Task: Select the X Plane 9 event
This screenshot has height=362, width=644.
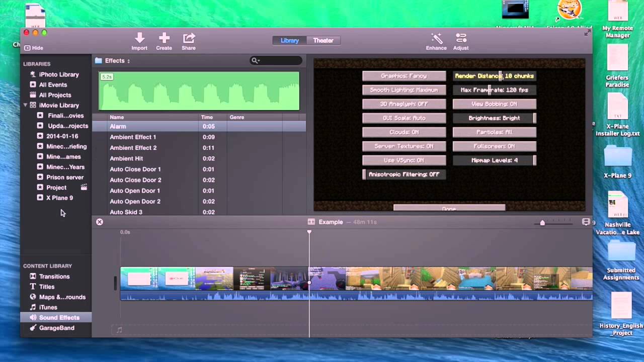Action: [59, 198]
